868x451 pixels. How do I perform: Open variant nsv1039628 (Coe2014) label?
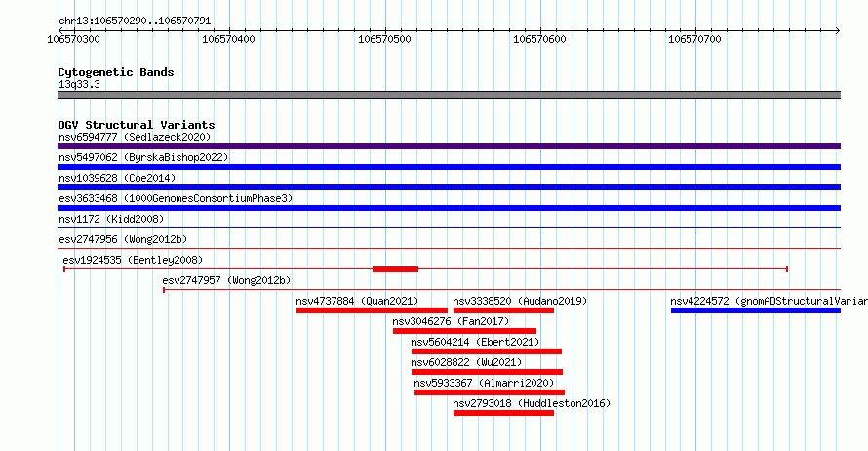(x=117, y=178)
